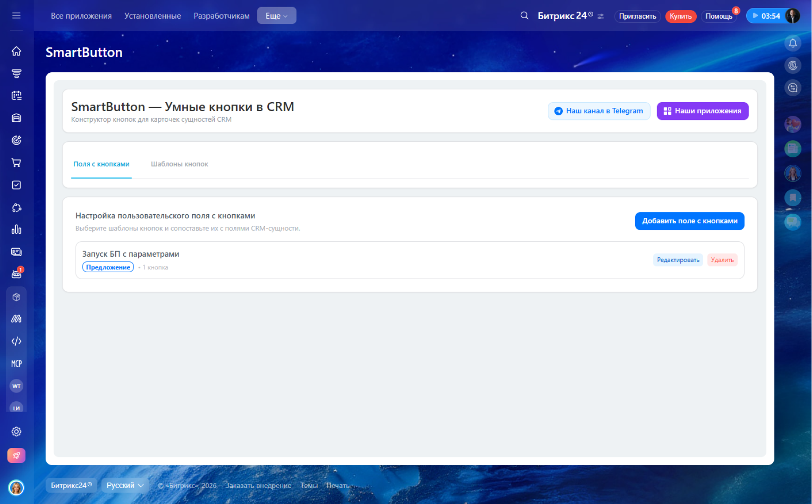This screenshot has width=812, height=504.
Task: Click the ЛИ round icon in sidebar
Action: point(16,407)
